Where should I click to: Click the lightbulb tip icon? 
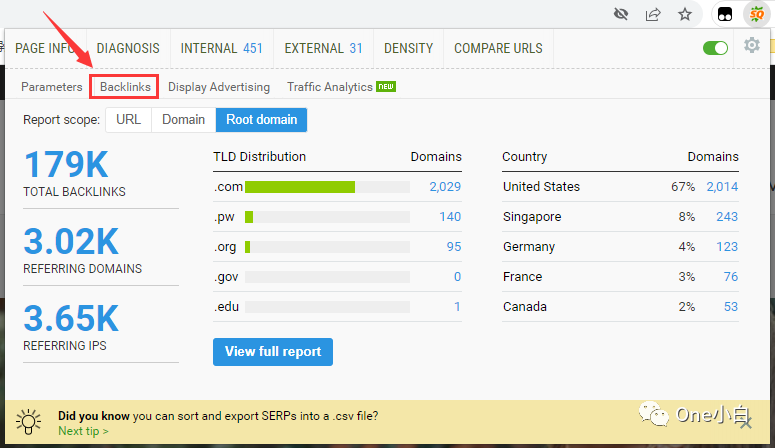point(28,422)
